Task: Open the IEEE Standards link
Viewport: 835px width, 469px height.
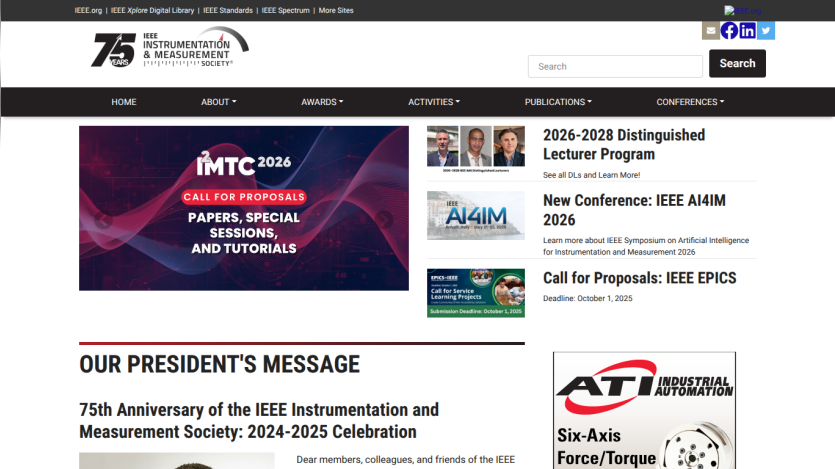Action: click(x=228, y=11)
